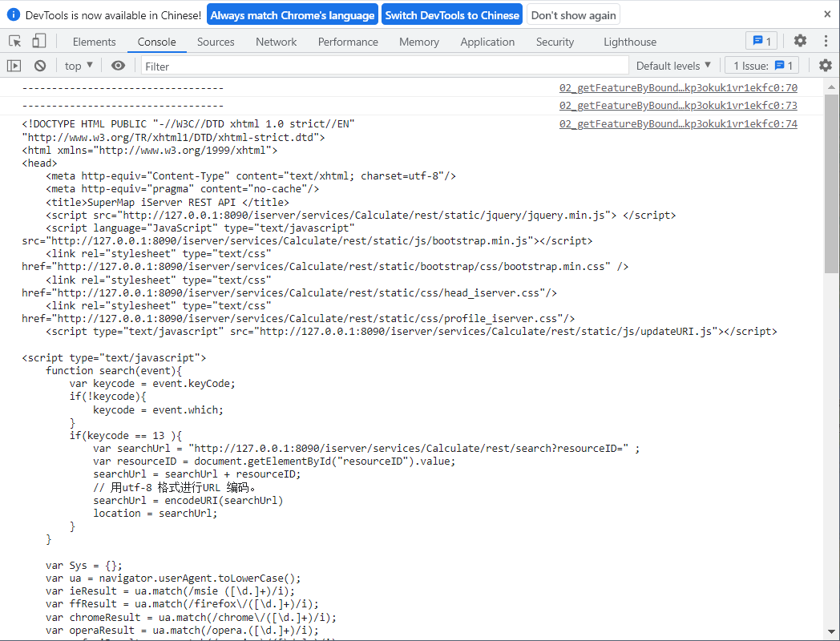This screenshot has width=840, height=641.
Task: Open source link ending in ekfc0:73
Action: [678, 106]
